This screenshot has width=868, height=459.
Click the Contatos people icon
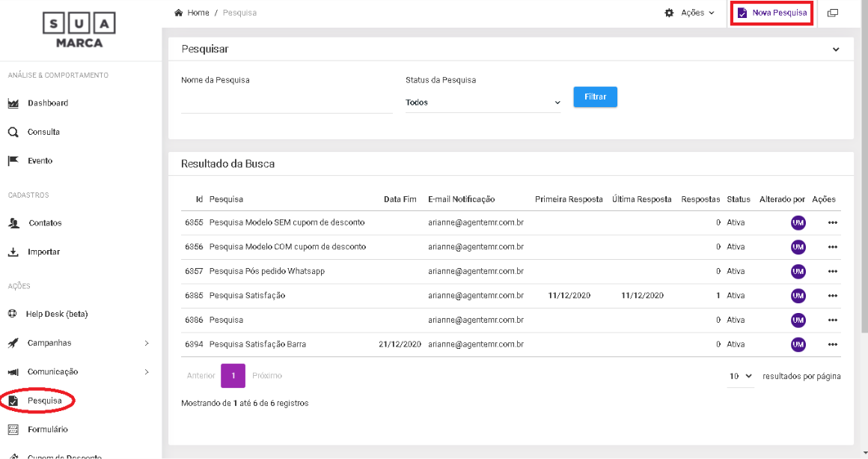pyautogui.click(x=13, y=223)
